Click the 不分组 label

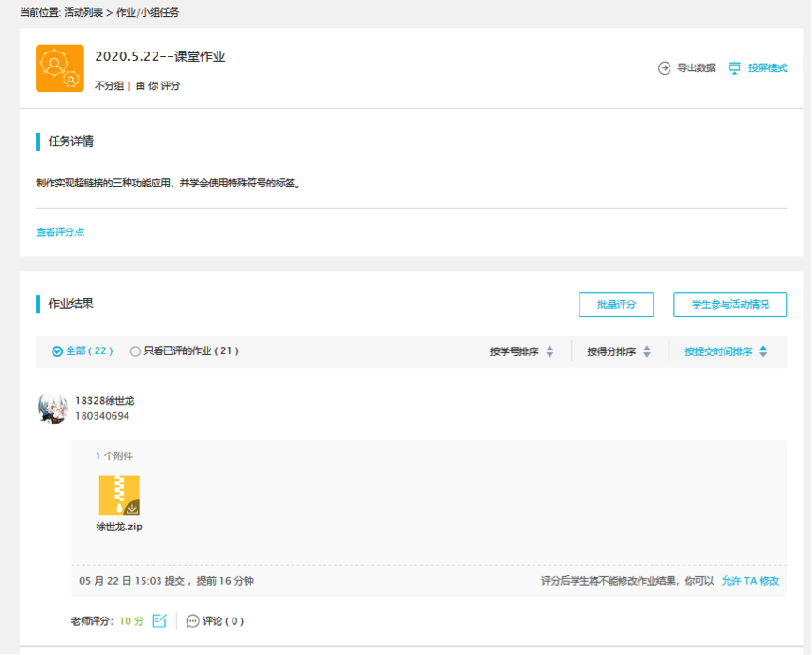[109, 86]
